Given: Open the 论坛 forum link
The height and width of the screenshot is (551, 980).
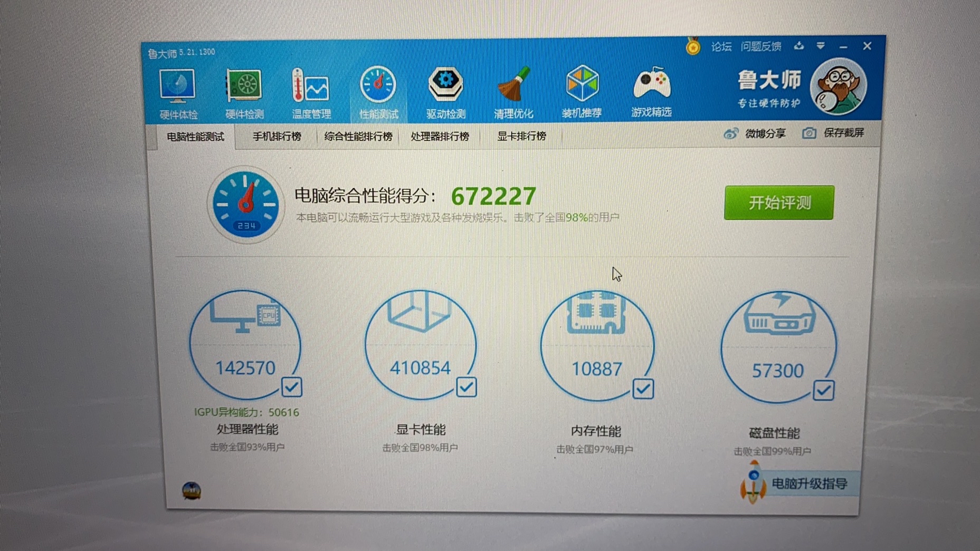Looking at the screenshot, I should [x=721, y=47].
